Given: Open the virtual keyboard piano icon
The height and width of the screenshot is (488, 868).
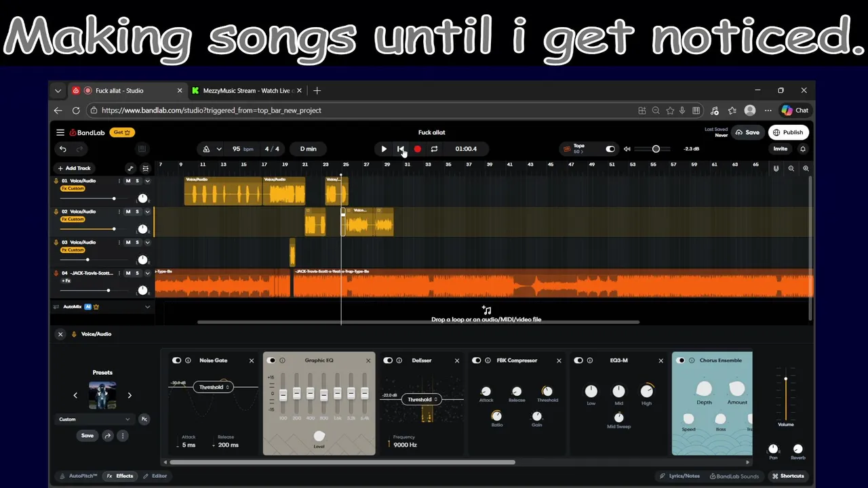Looking at the screenshot, I should pos(142,149).
